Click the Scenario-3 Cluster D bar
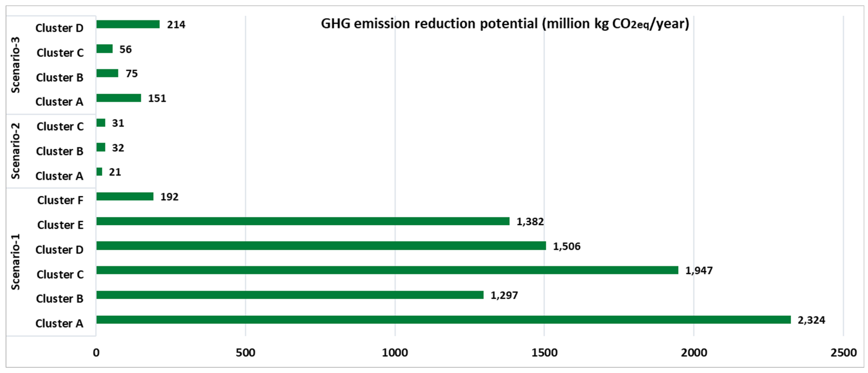Screen dimensions: 868x373 pos(128,24)
